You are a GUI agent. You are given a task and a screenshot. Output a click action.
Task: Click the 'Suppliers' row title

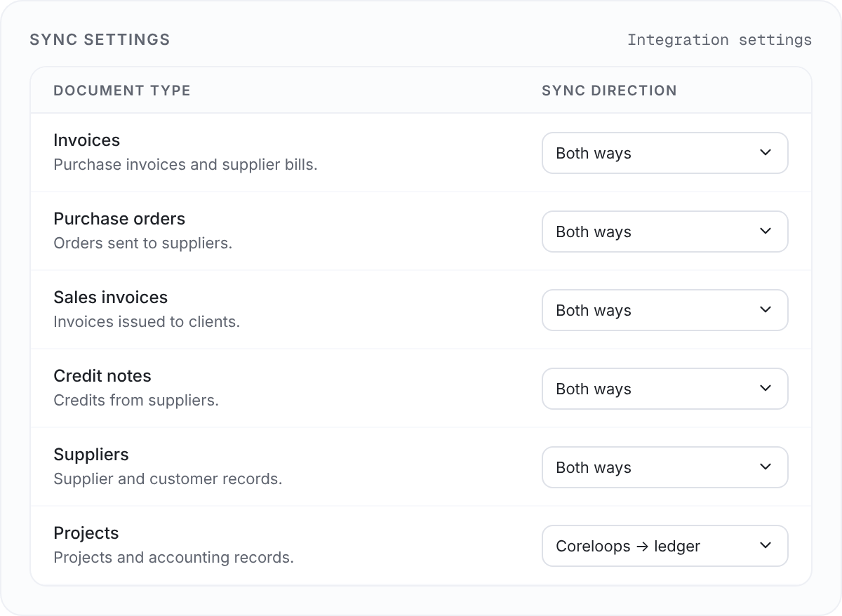tap(91, 455)
